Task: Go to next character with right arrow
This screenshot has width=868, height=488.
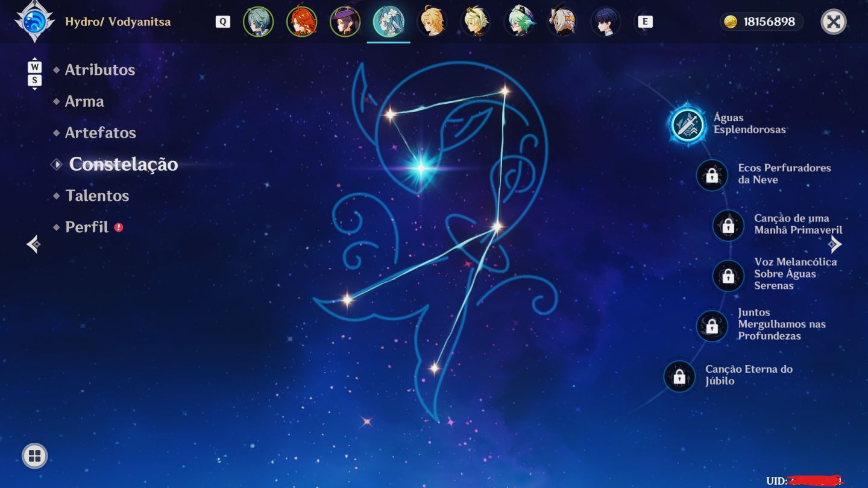Action: point(835,244)
